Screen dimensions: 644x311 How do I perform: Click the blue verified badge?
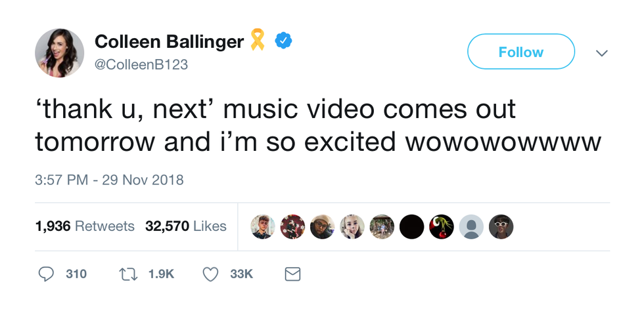click(283, 40)
